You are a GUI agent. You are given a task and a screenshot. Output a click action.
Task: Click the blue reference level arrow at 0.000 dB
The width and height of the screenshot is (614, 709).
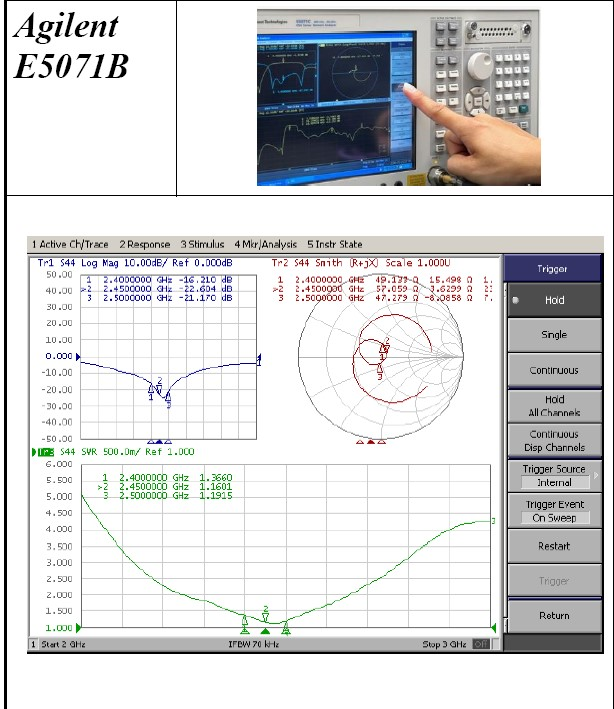[x=81, y=357]
